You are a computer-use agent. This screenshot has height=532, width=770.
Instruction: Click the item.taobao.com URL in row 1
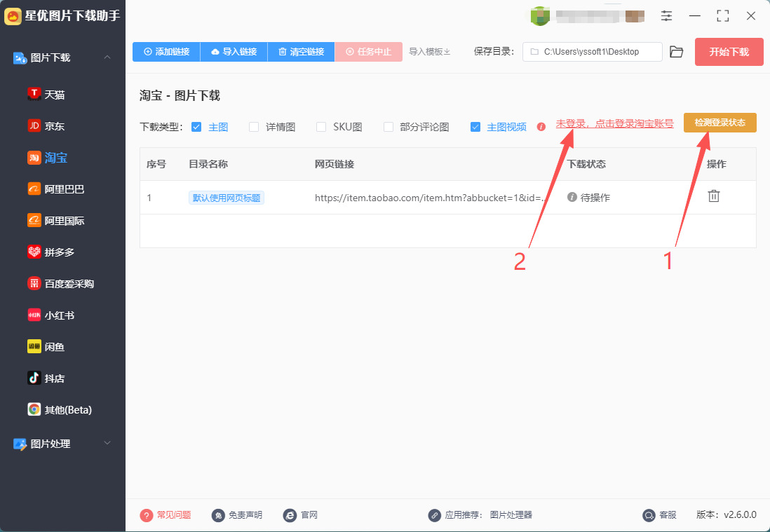click(x=430, y=198)
